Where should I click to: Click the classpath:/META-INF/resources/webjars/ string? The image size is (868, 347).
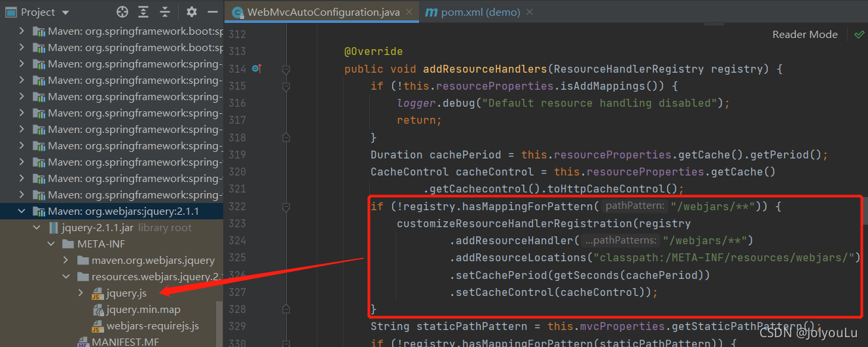[x=724, y=257]
